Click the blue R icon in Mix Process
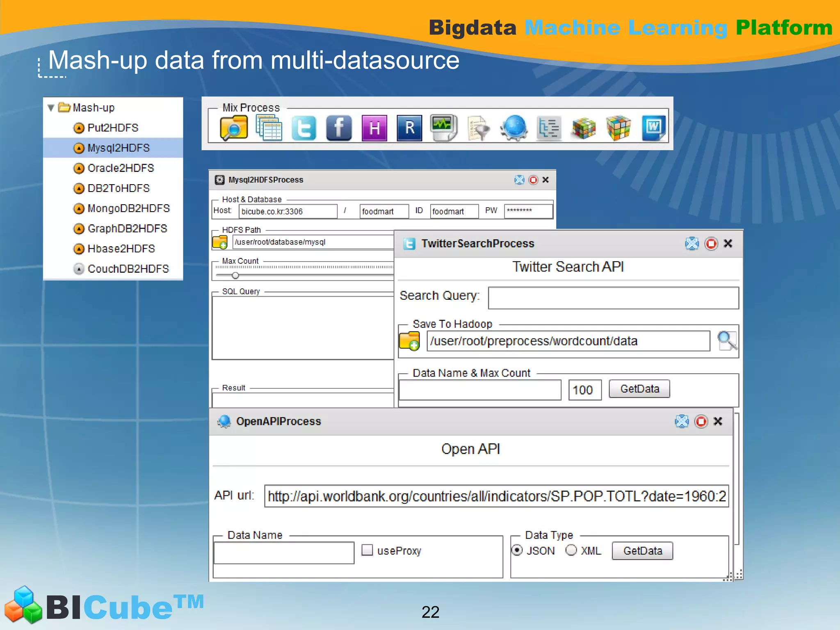The height and width of the screenshot is (630, 840). (x=409, y=128)
